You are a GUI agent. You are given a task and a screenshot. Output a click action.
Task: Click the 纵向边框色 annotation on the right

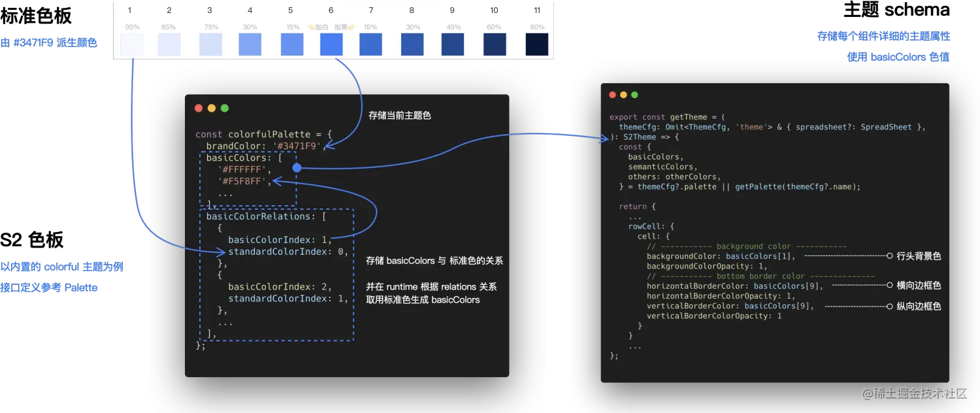[920, 306]
